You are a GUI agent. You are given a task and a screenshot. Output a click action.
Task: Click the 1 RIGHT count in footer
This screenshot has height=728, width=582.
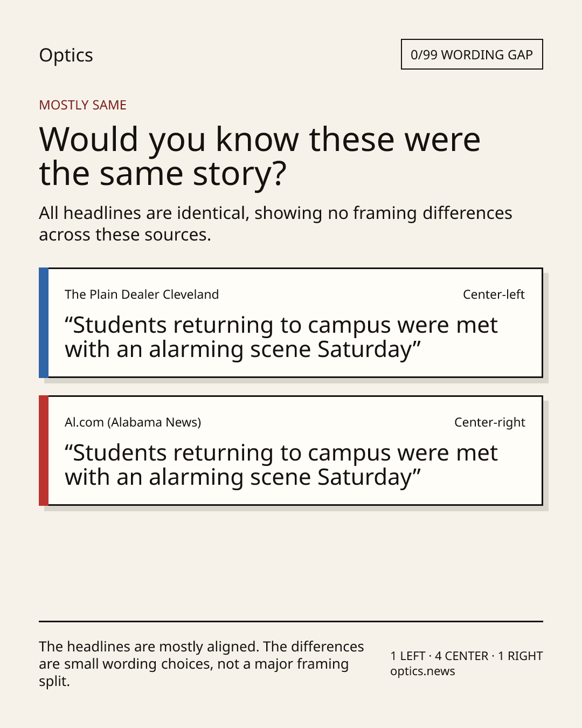point(520,656)
